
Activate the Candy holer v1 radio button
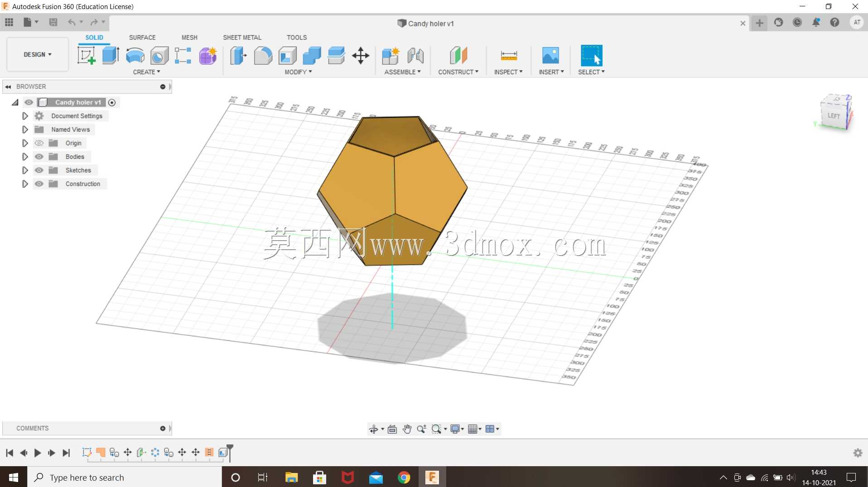pyautogui.click(x=112, y=102)
